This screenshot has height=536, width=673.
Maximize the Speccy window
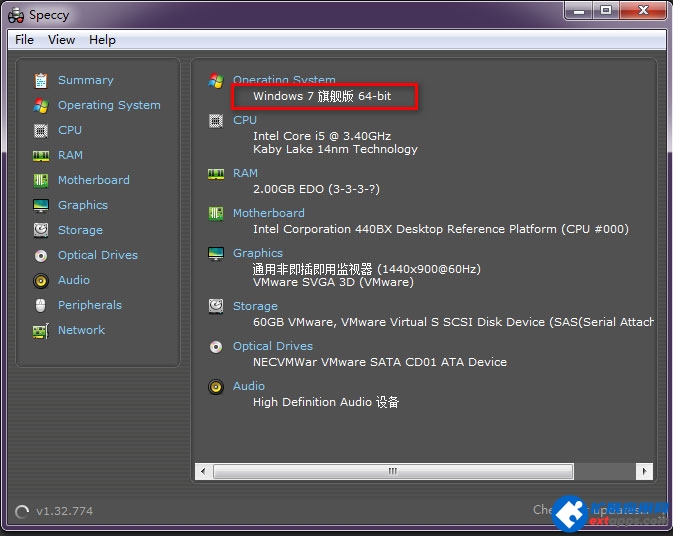pos(606,10)
